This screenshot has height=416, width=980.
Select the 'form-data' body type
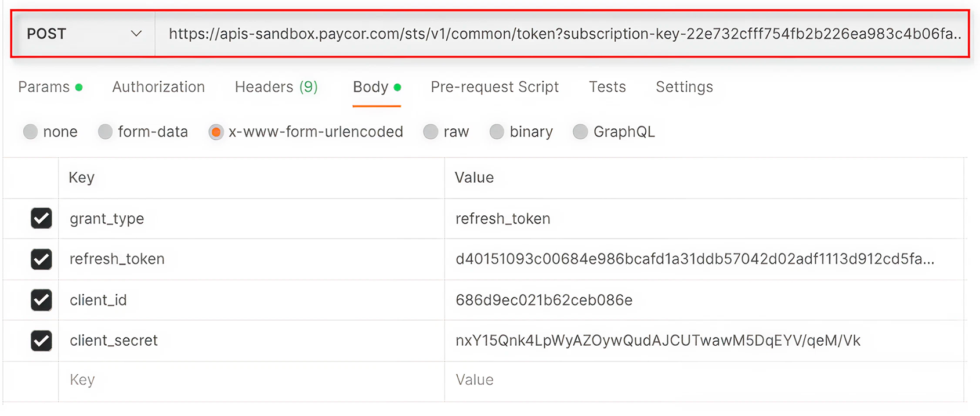[105, 132]
